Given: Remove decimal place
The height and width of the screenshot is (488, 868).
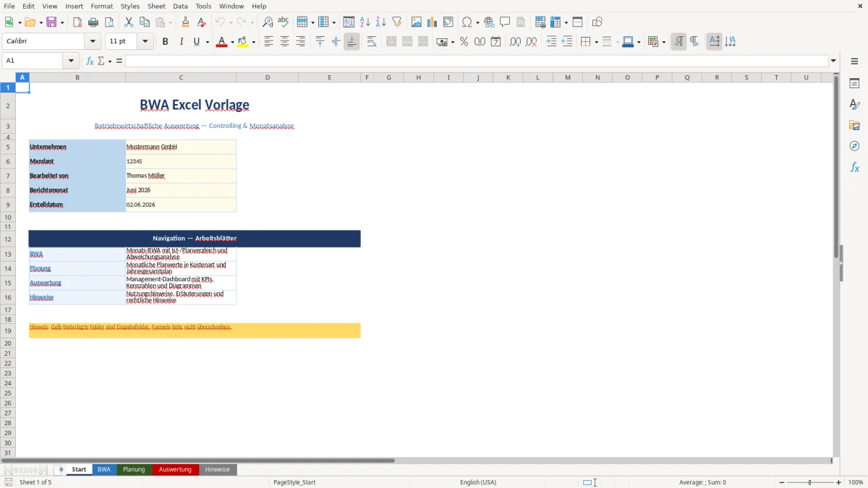Looking at the screenshot, I should point(531,42).
